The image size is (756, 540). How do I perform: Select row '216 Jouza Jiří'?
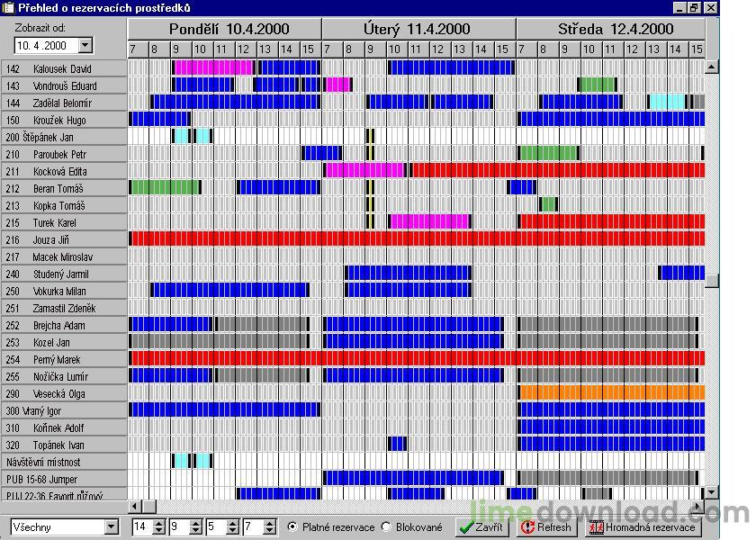pos(64,239)
